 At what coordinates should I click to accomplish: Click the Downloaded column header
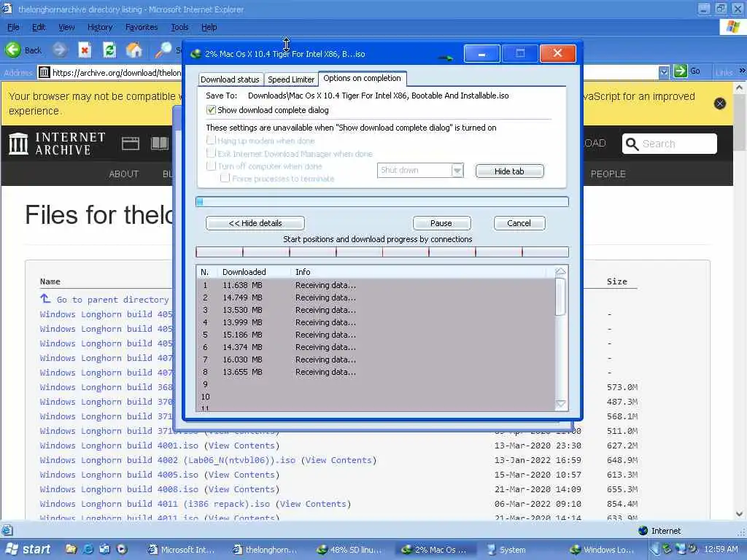coord(254,272)
